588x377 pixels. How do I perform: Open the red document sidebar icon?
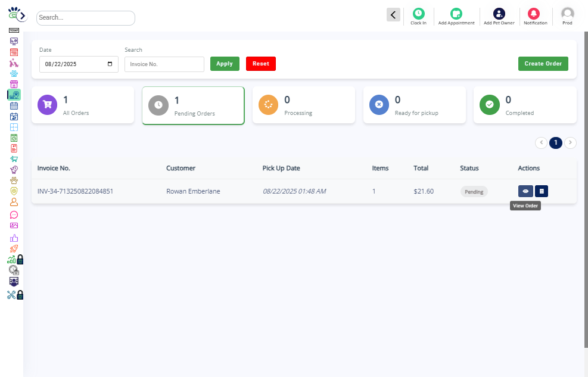point(14,148)
